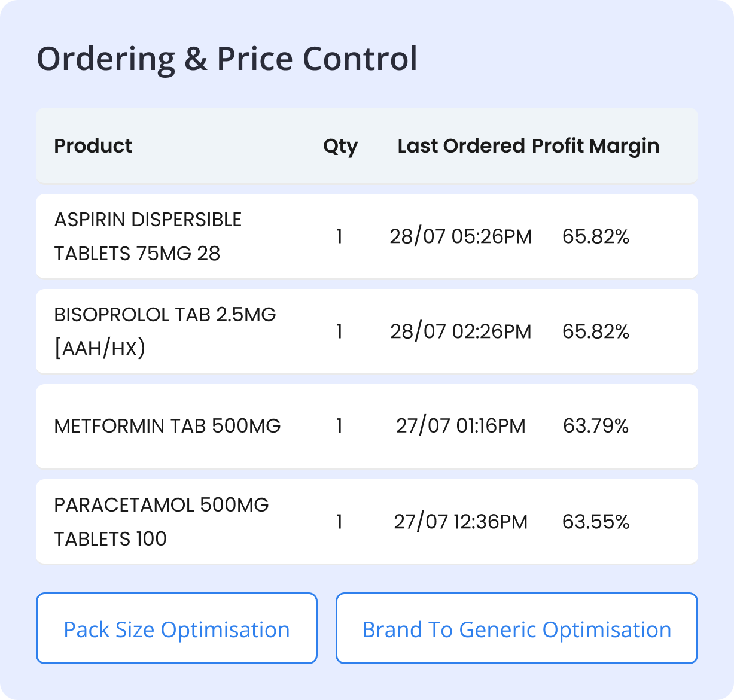Select the Aspirin Dispersible Tablets row
Screen dimensions: 734x700
click(148, 236)
